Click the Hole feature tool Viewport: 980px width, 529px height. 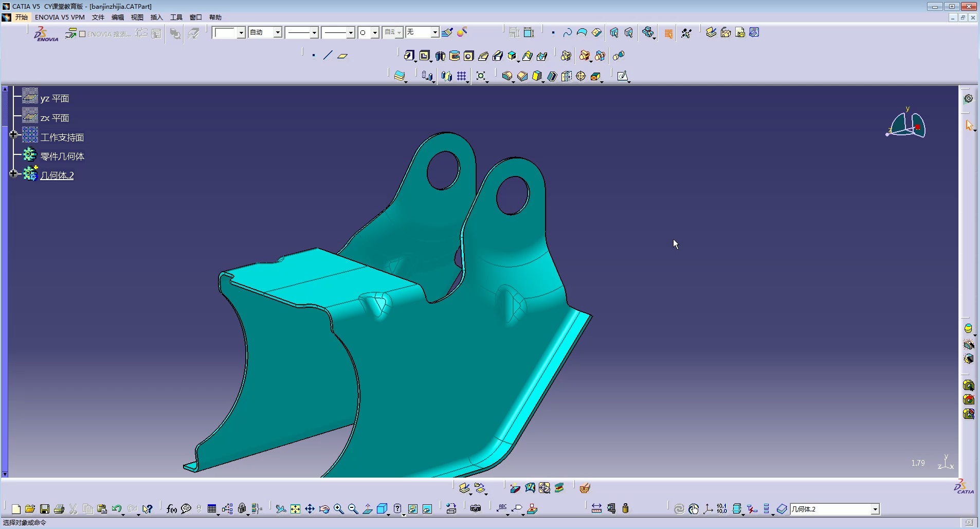click(x=468, y=56)
